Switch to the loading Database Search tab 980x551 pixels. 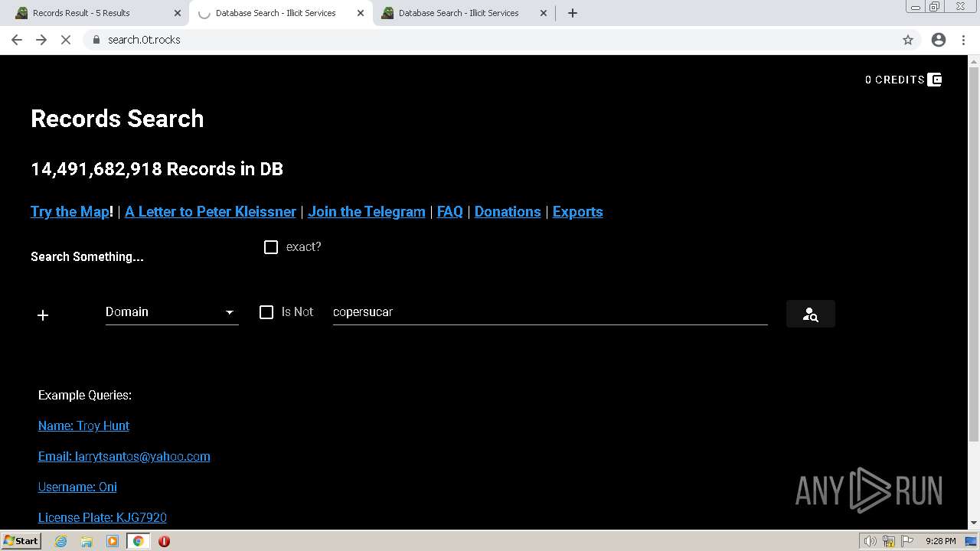(280, 13)
